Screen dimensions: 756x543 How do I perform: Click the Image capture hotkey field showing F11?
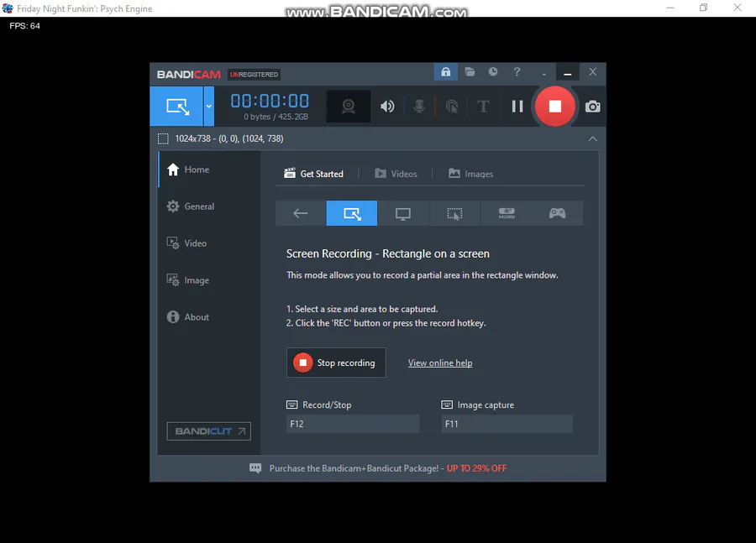pyautogui.click(x=507, y=424)
